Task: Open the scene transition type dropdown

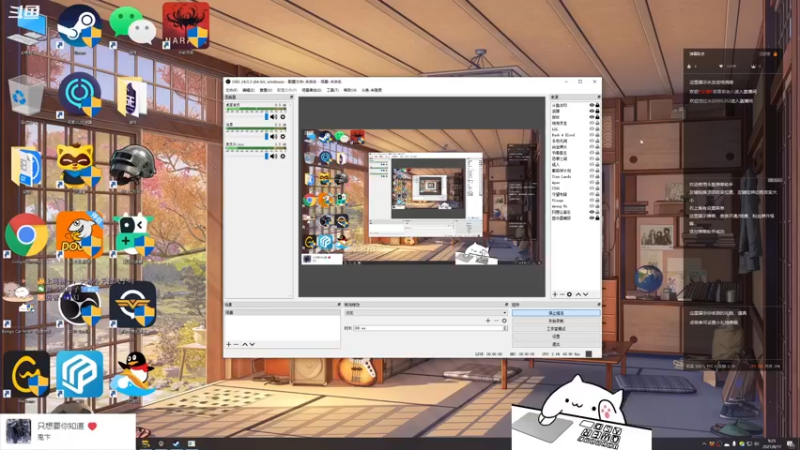Action: [x=426, y=313]
